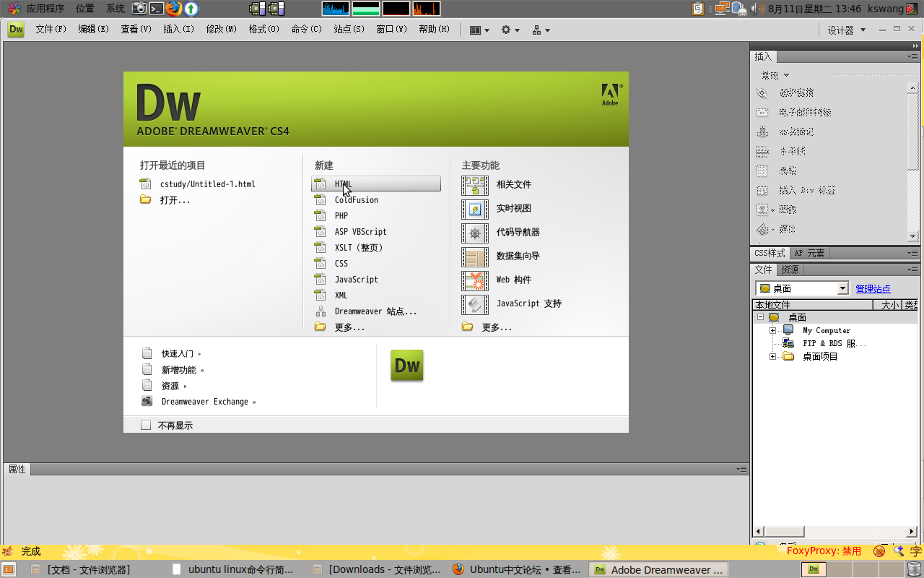Image resolution: width=924 pixels, height=578 pixels.
Task: Open the 资源 link in welcome footer
Action: pos(170,386)
